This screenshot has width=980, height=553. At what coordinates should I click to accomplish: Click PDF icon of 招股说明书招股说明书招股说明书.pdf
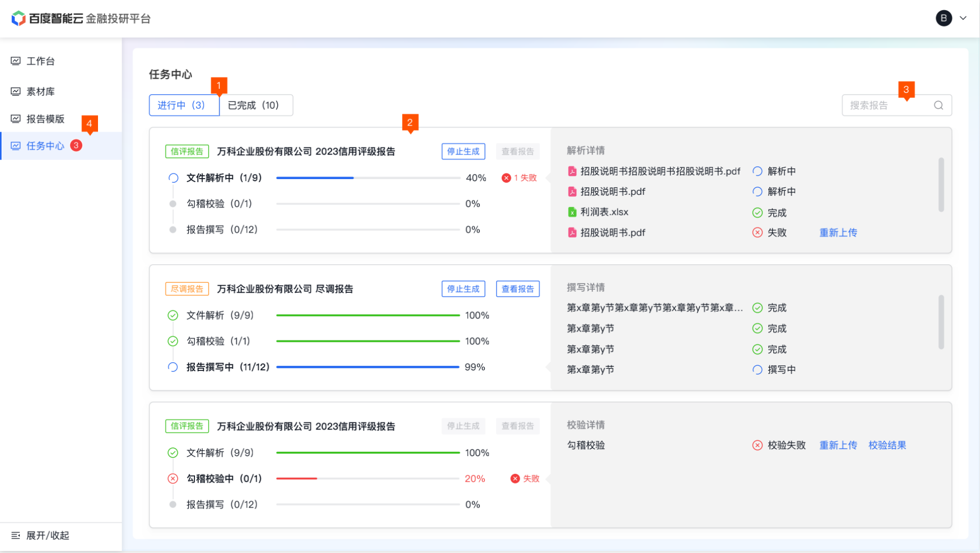coord(572,171)
